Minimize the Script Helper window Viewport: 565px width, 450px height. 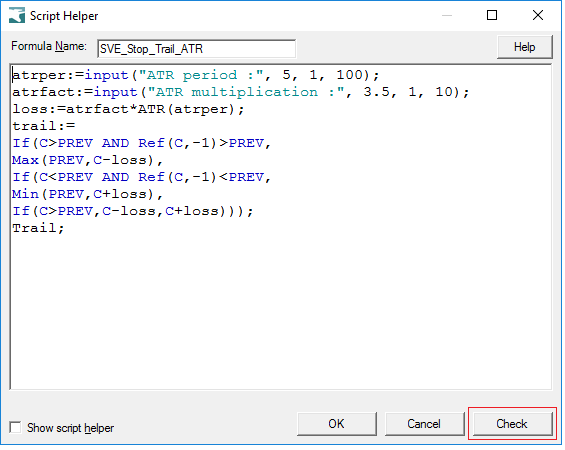[447, 15]
